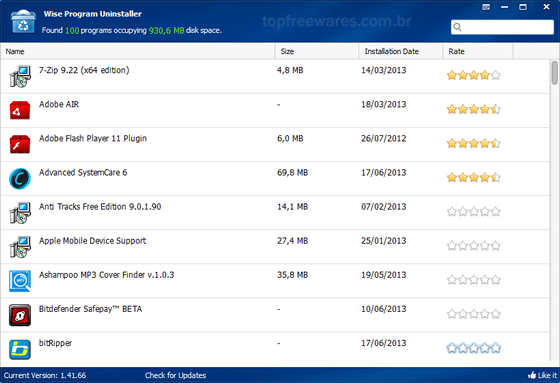
Task: Click the 7-Zip installer icon
Action: pos(20,76)
